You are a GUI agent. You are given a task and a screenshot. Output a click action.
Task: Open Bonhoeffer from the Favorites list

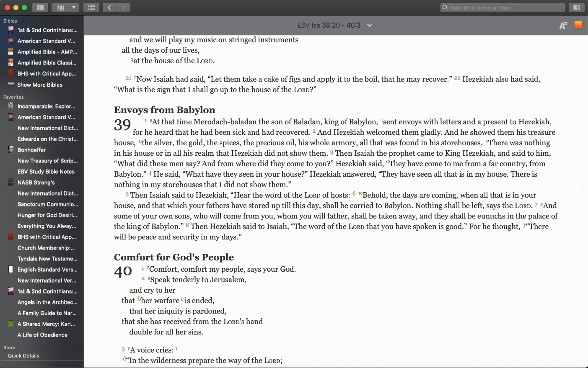[x=31, y=150]
